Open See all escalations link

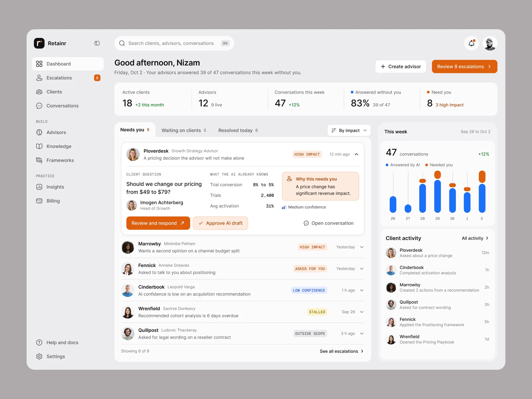342,351
